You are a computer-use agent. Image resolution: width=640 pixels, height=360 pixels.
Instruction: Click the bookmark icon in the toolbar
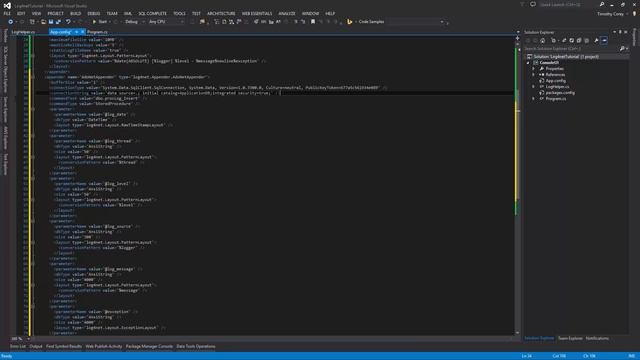pos(313,22)
